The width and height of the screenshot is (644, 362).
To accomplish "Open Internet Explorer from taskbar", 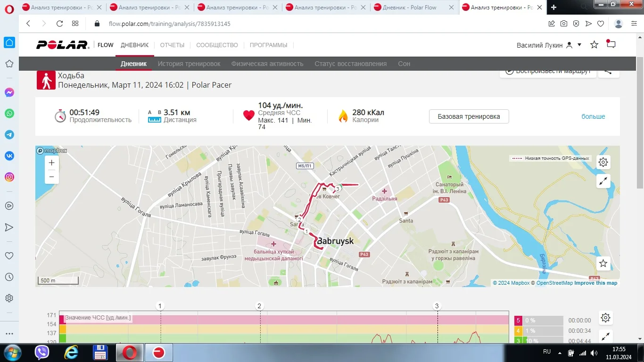I will point(72,353).
